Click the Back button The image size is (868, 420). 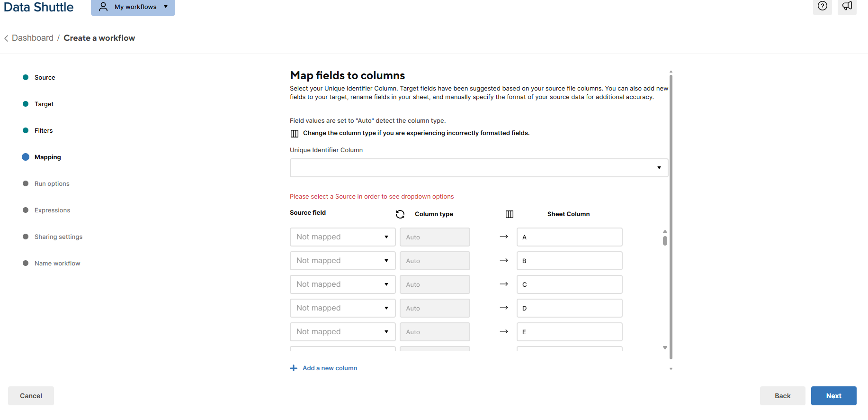tap(782, 396)
